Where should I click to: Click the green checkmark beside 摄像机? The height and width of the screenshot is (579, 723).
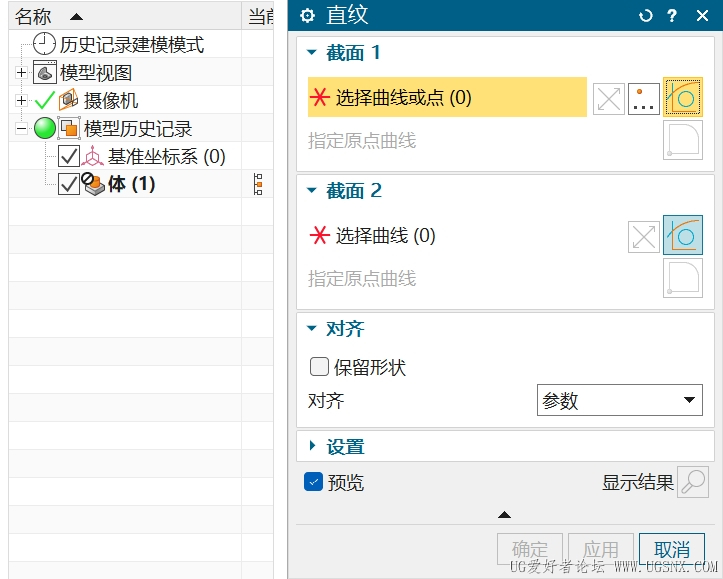point(44,100)
